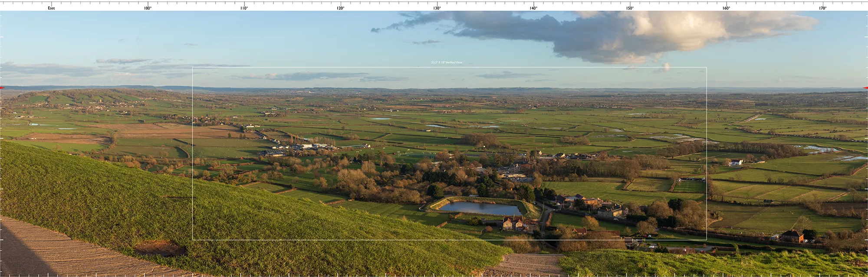Viewport: 868px width, 277px height.
Task: Select the 110° bearing mark
Action: click(x=244, y=8)
